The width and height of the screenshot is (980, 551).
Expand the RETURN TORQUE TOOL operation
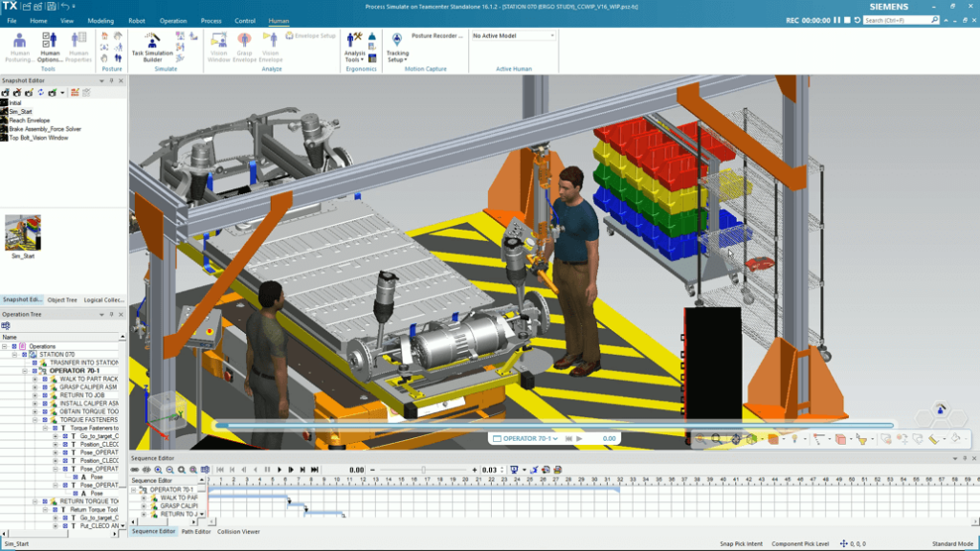tap(35, 501)
